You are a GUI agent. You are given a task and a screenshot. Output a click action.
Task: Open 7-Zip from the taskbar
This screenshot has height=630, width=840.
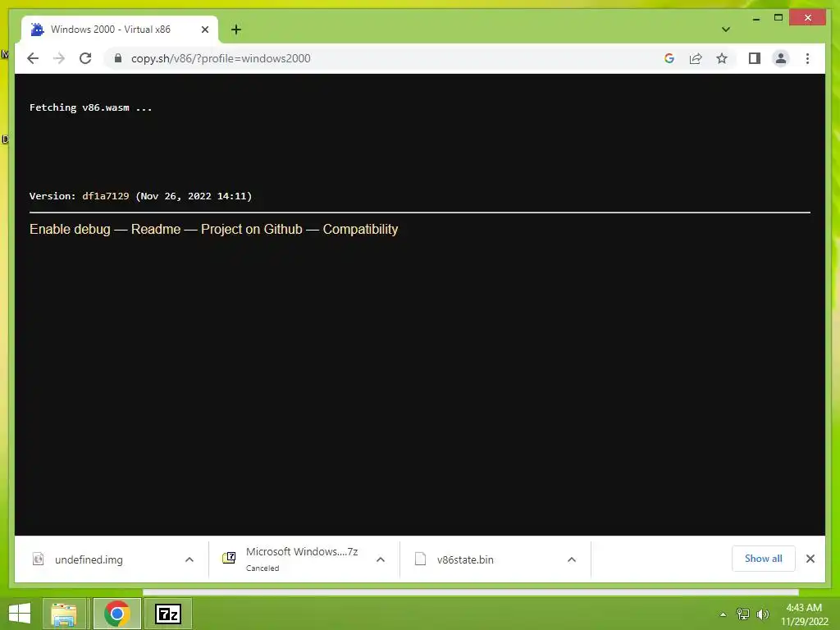(x=167, y=614)
